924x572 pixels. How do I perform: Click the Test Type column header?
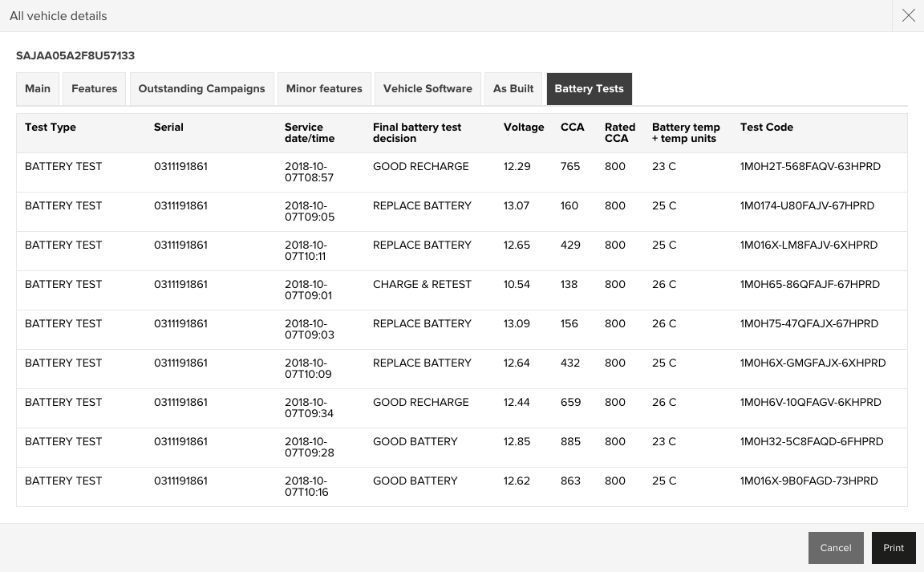pos(51,128)
